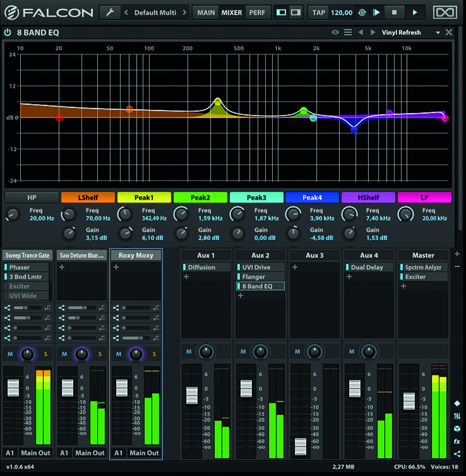The height and width of the screenshot is (476, 466).
Task: Add effect to Roxy Moxy channel plus
Action: click(x=116, y=267)
